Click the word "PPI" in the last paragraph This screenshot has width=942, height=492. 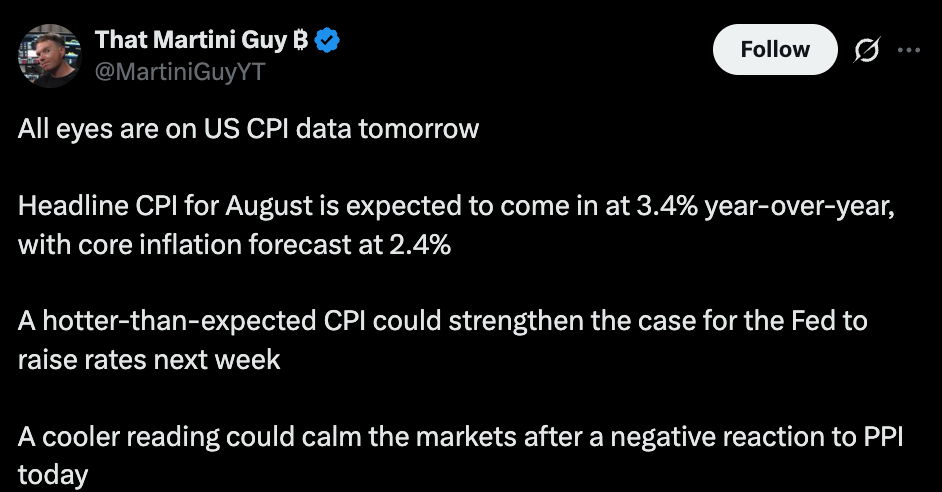click(883, 437)
